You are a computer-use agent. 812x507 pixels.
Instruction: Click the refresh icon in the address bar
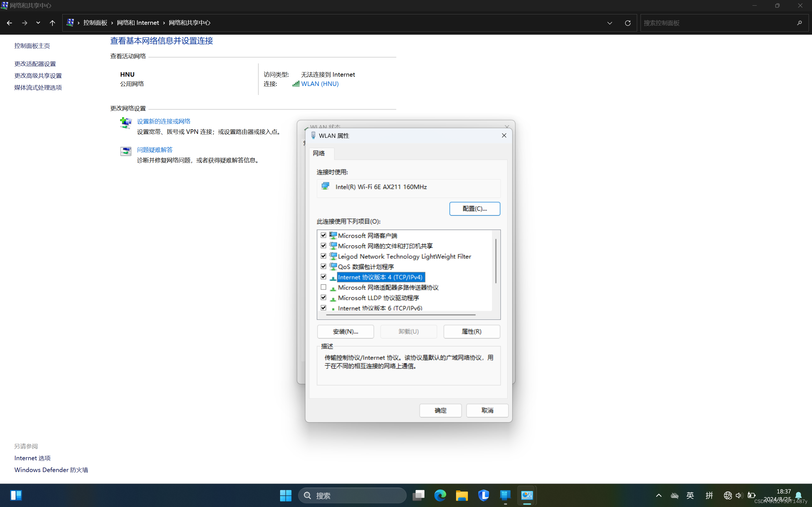pos(628,23)
